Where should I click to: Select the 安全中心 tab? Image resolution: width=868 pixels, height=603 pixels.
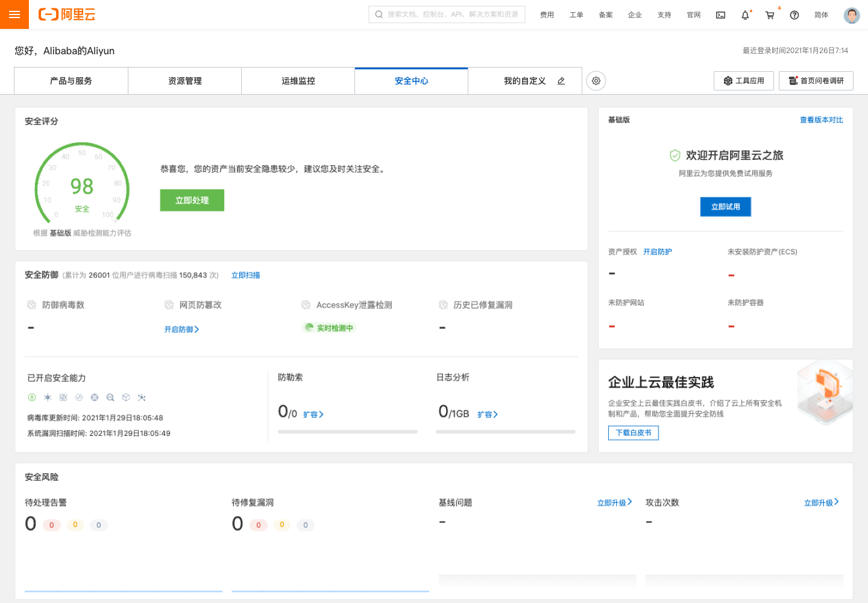coord(412,81)
